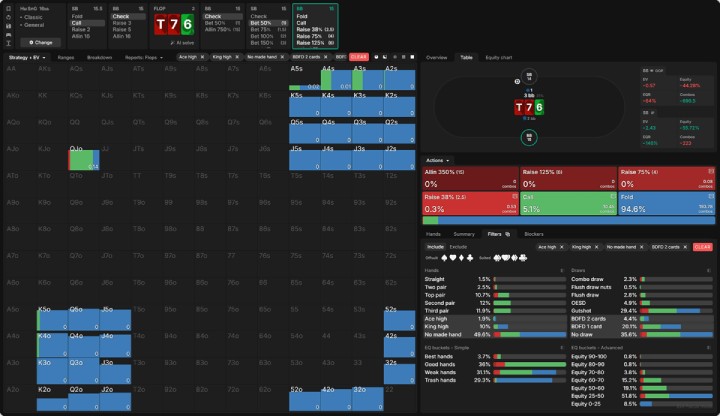This screenshot has width=720, height=416.
Task: Open the Reports: Flops dropdown
Action: (x=144, y=57)
